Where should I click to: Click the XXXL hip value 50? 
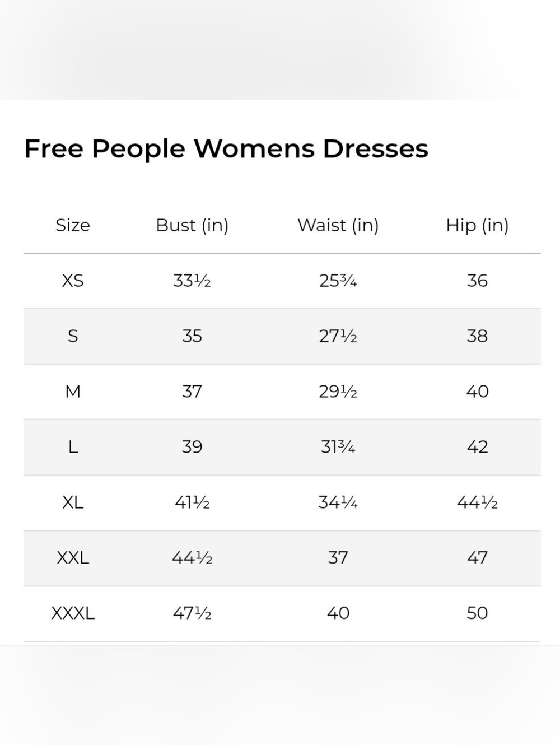[477, 613]
